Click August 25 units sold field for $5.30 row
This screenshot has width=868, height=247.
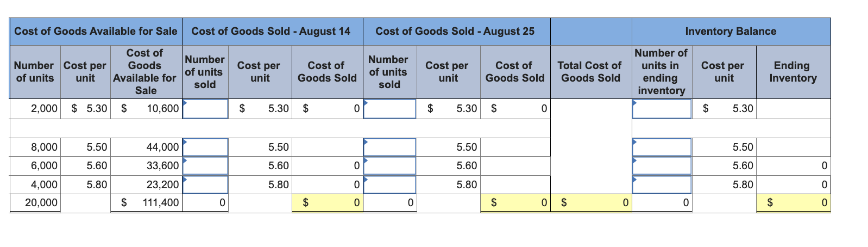pyautogui.click(x=390, y=109)
